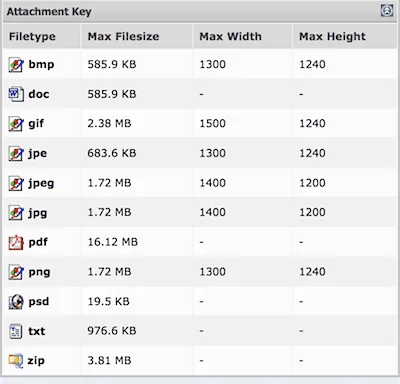This screenshot has height=384, width=400.
Task: Click the jpeg filetype icon
Action: pyautogui.click(x=16, y=183)
